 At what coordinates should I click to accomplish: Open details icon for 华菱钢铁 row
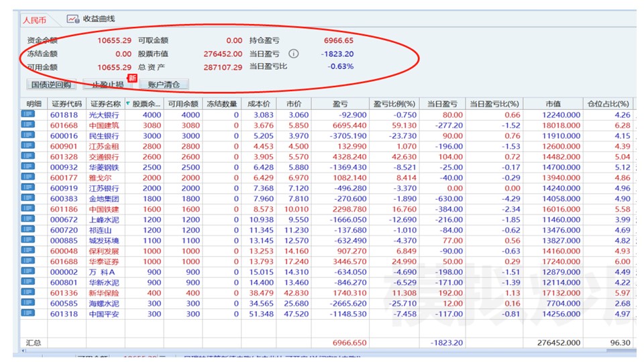point(28,167)
